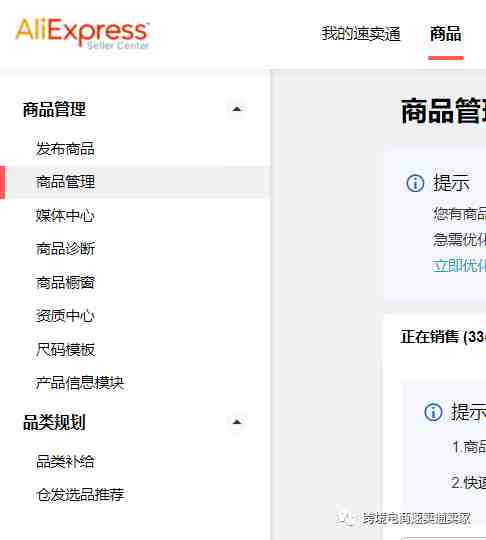Image resolution: width=486 pixels, height=540 pixels.
Task: Click the info icon beside the upper 提示
Action: (x=415, y=183)
